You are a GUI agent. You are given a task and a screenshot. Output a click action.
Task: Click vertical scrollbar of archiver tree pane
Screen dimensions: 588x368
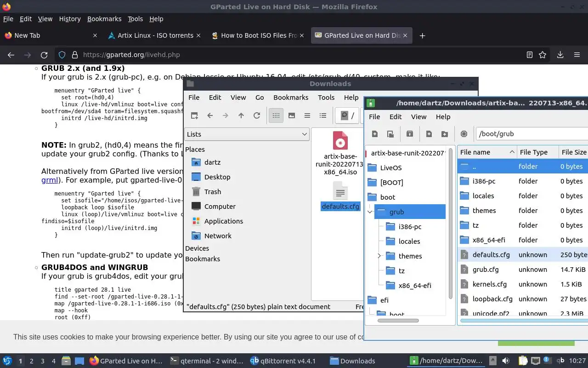tap(451, 224)
